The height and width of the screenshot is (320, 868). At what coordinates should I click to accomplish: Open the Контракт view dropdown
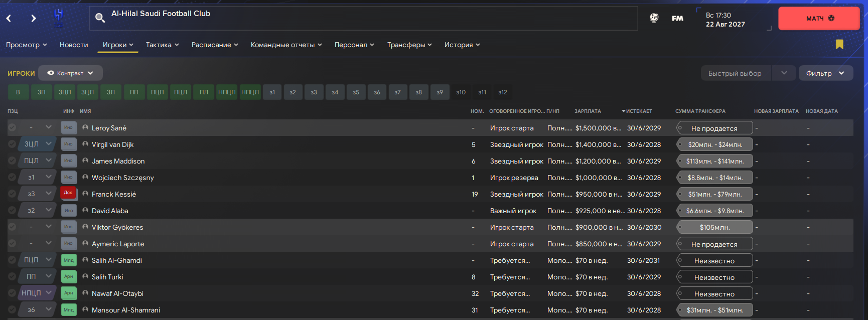(71, 73)
